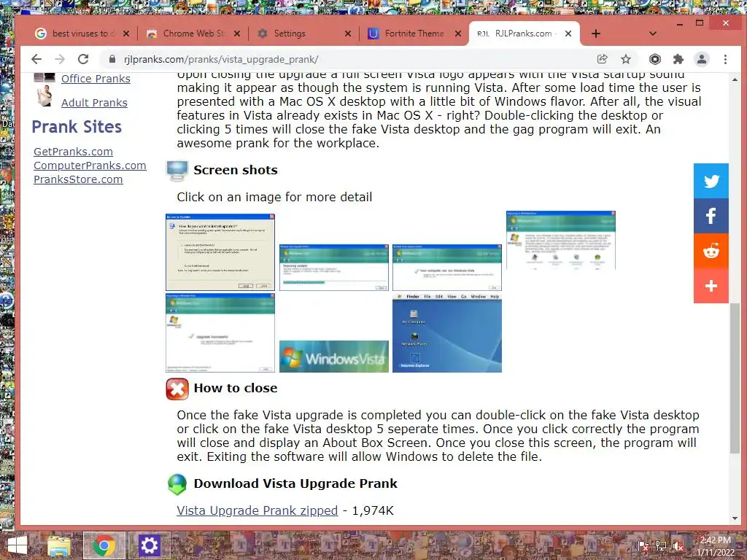
Task: Visit the PranksStore.com link
Action: point(78,179)
